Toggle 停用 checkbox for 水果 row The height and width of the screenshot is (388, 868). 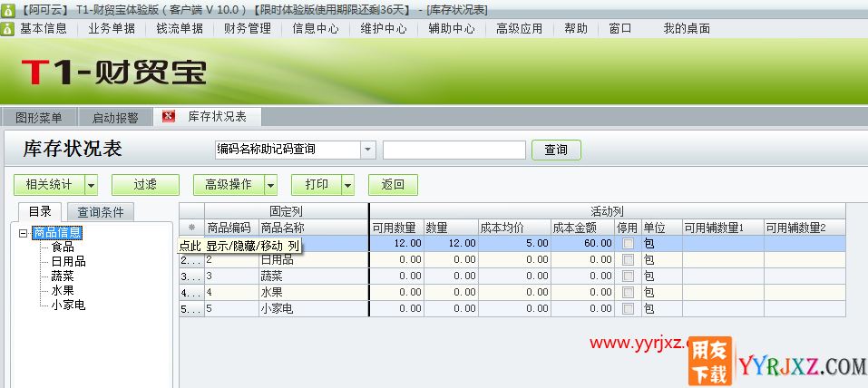click(x=628, y=292)
